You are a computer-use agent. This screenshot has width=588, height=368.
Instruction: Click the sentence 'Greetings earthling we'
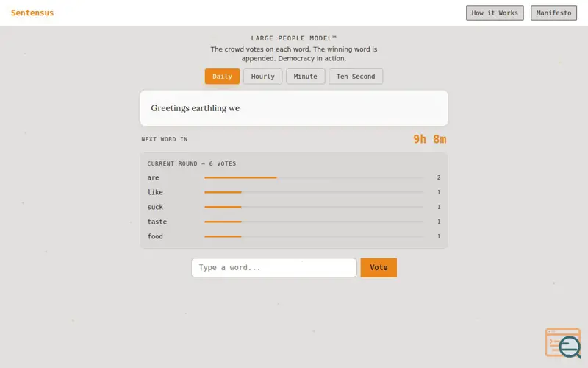click(x=195, y=108)
